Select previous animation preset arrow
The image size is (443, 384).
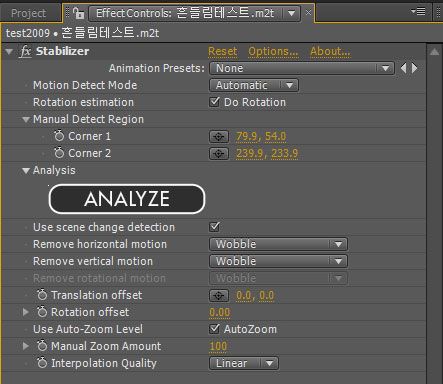[x=403, y=68]
